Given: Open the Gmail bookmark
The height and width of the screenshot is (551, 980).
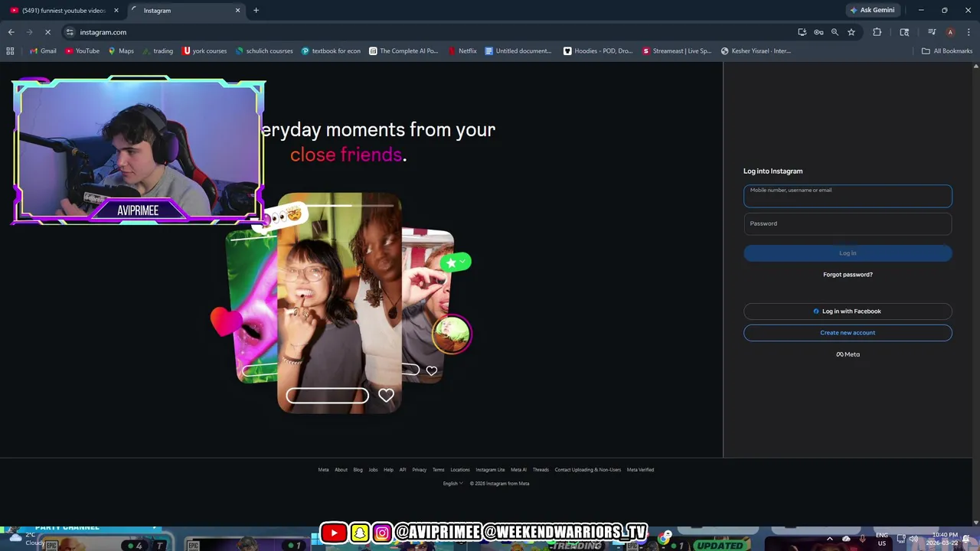Looking at the screenshot, I should [43, 51].
